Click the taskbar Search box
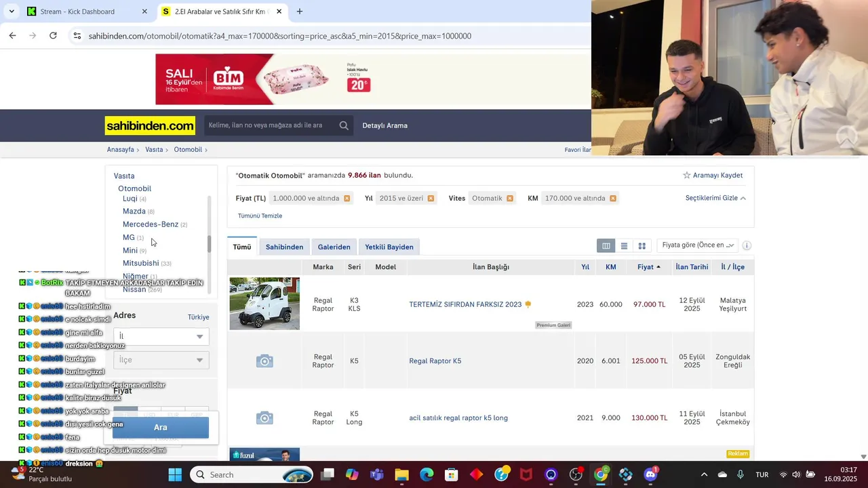 pos(252,474)
